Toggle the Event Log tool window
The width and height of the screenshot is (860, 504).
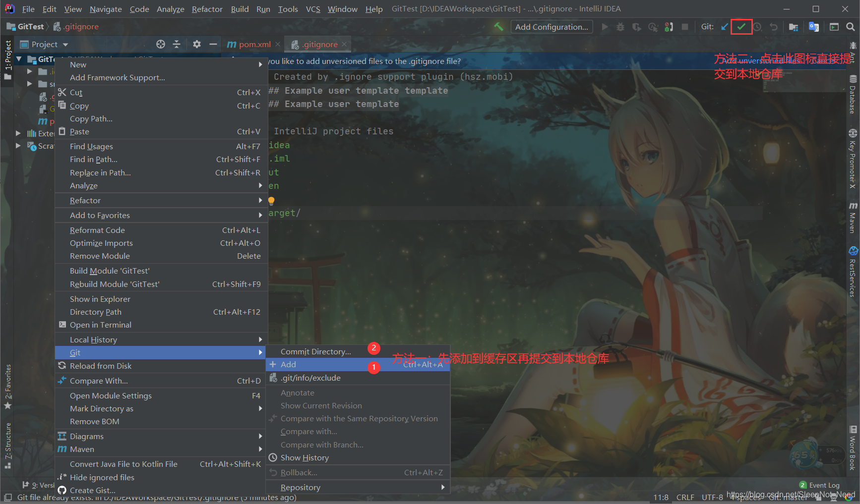[819, 485]
